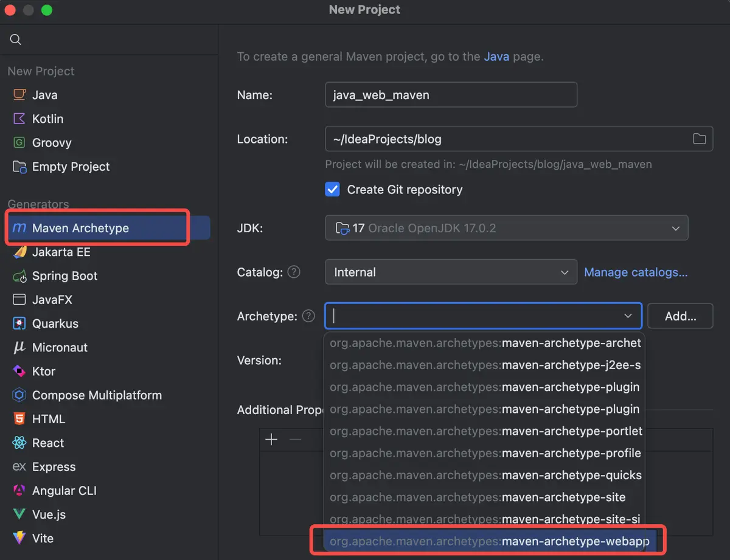
Task: Add property with plus icon
Action: (x=271, y=440)
